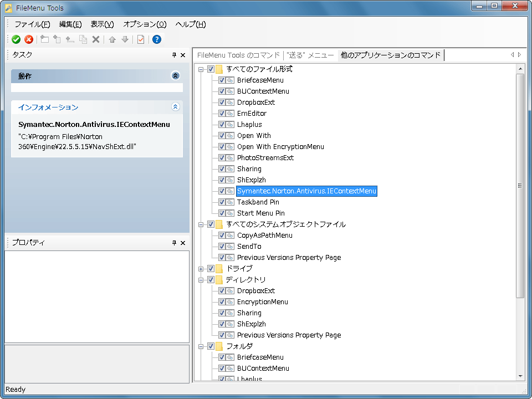Screen dimensions: 532x399
Task: Click the Add separator toolbar icon
Action: click(70, 39)
